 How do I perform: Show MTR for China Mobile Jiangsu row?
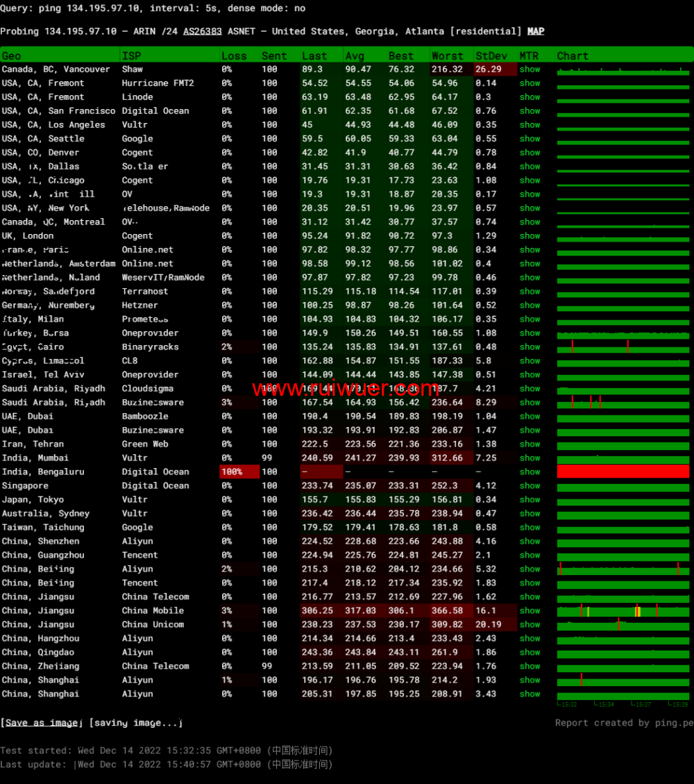[530, 611]
